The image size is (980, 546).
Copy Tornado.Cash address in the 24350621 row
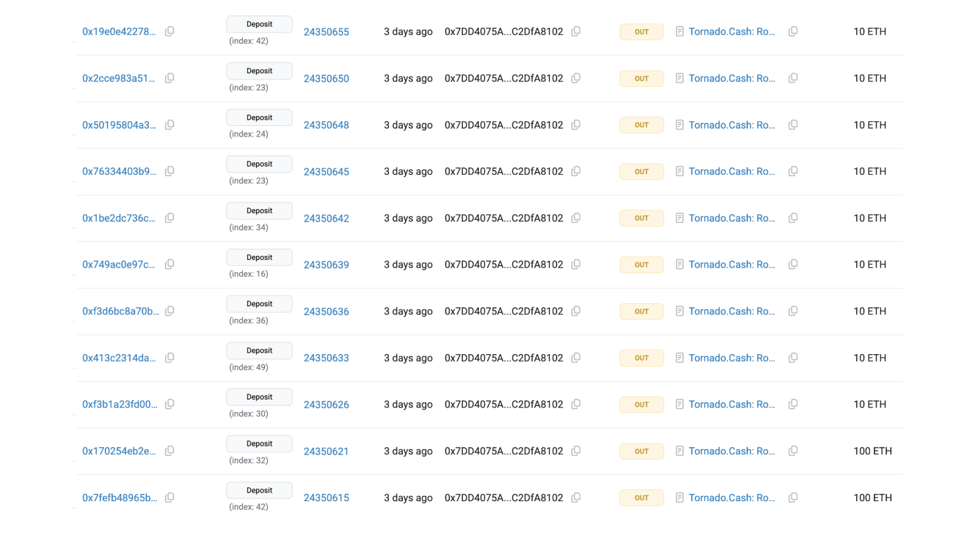(x=793, y=451)
